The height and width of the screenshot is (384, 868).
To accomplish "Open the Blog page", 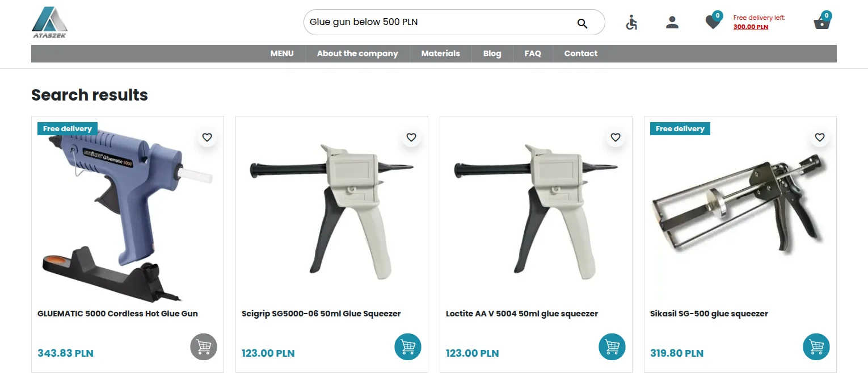I will 492,53.
